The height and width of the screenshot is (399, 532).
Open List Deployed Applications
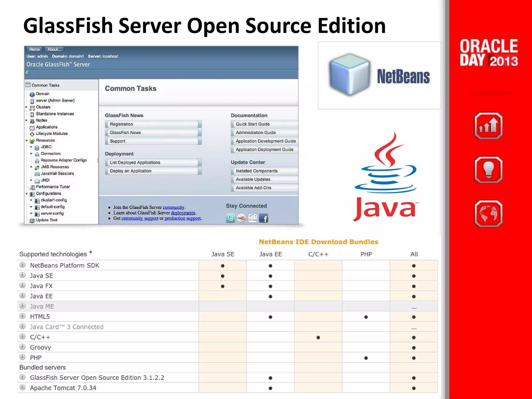click(x=153, y=162)
